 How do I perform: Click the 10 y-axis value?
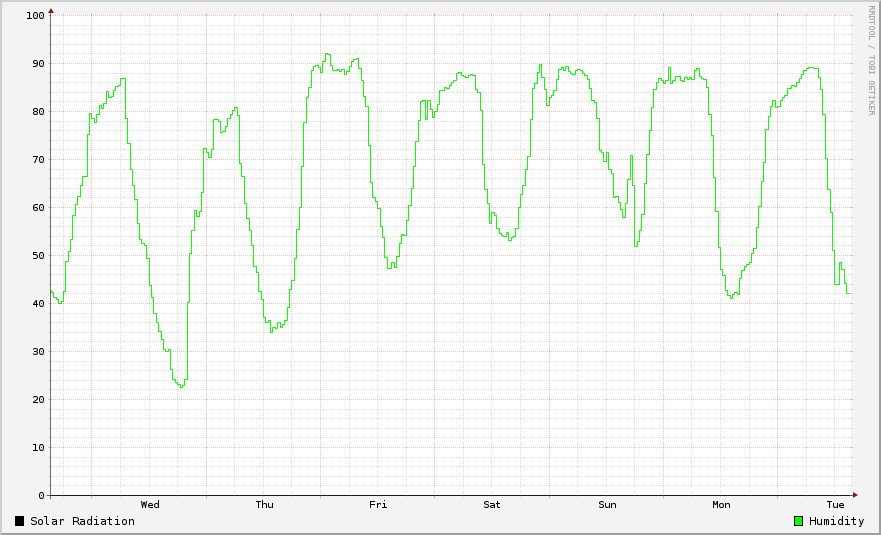point(38,448)
